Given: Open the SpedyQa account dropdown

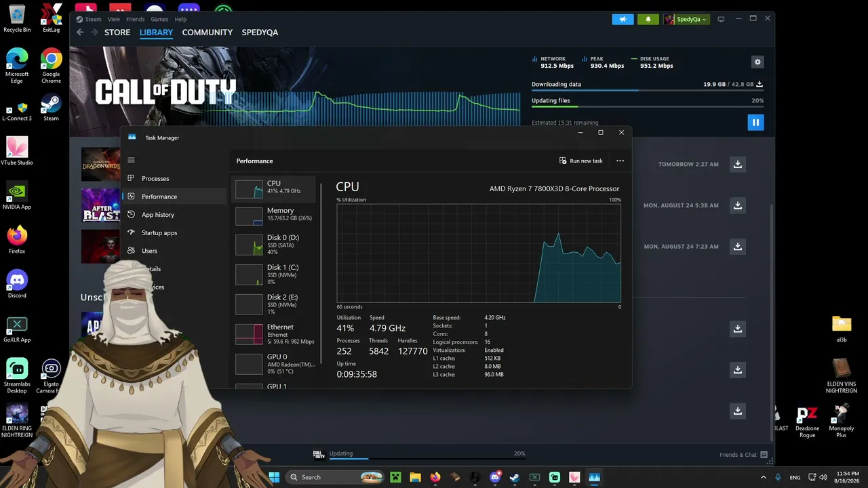Looking at the screenshot, I should click(686, 19).
